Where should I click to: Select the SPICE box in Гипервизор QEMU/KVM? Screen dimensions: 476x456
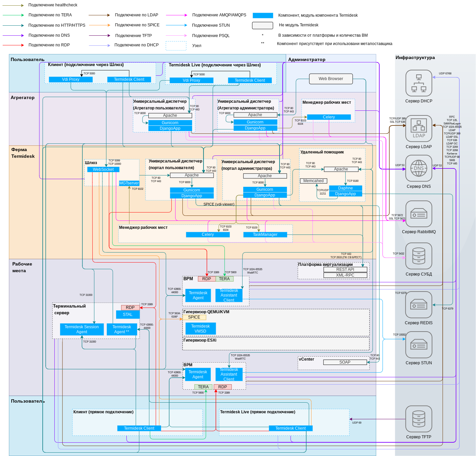[x=194, y=317]
